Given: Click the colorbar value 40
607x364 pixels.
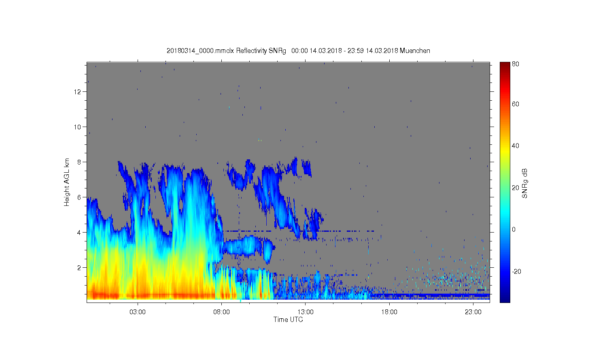Looking at the screenshot, I should point(516,146).
